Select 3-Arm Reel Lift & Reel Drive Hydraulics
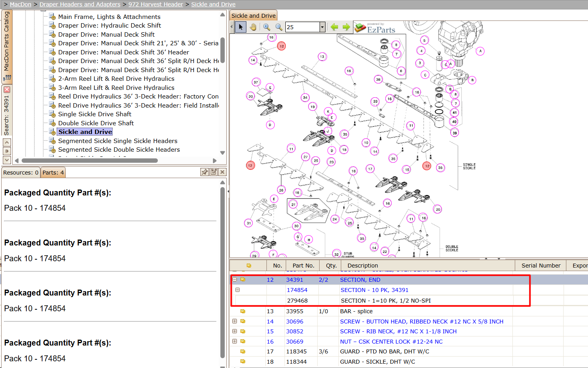This screenshot has height=368, width=588. [116, 88]
